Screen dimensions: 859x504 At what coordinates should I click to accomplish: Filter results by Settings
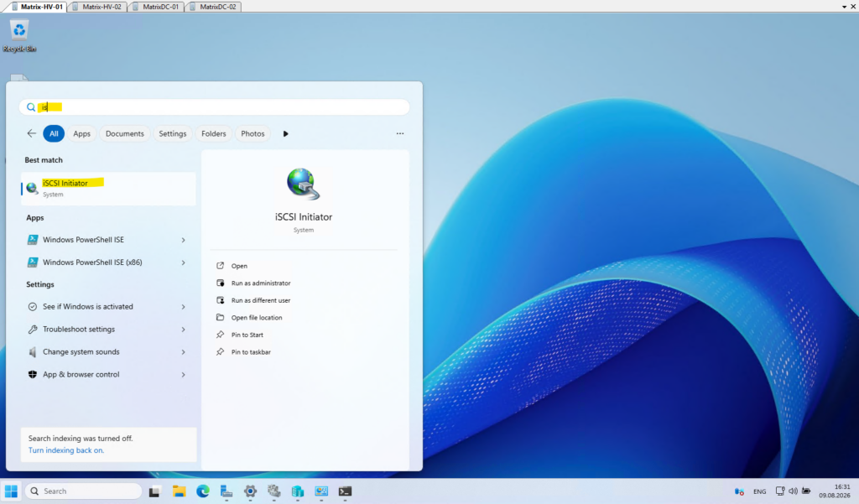(x=173, y=133)
